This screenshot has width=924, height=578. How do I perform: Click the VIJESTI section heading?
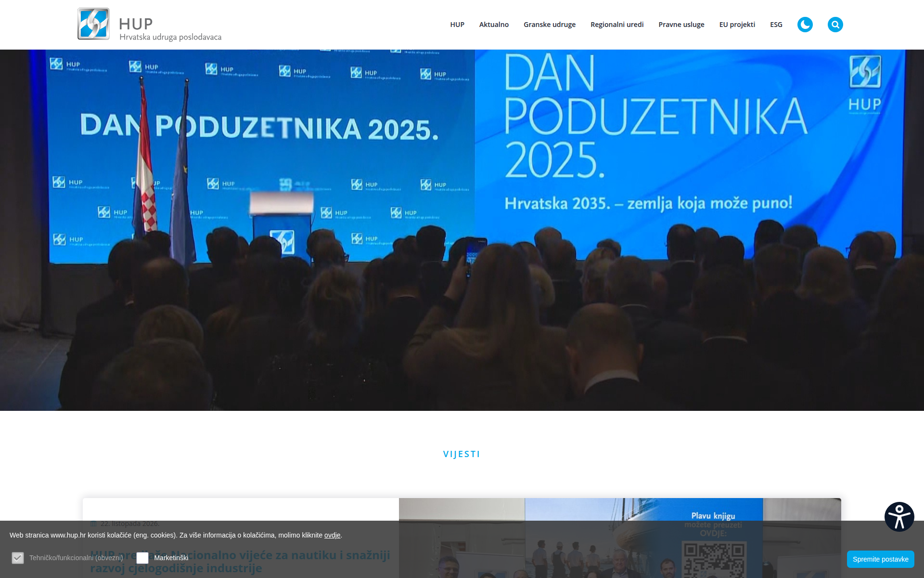pyautogui.click(x=462, y=454)
